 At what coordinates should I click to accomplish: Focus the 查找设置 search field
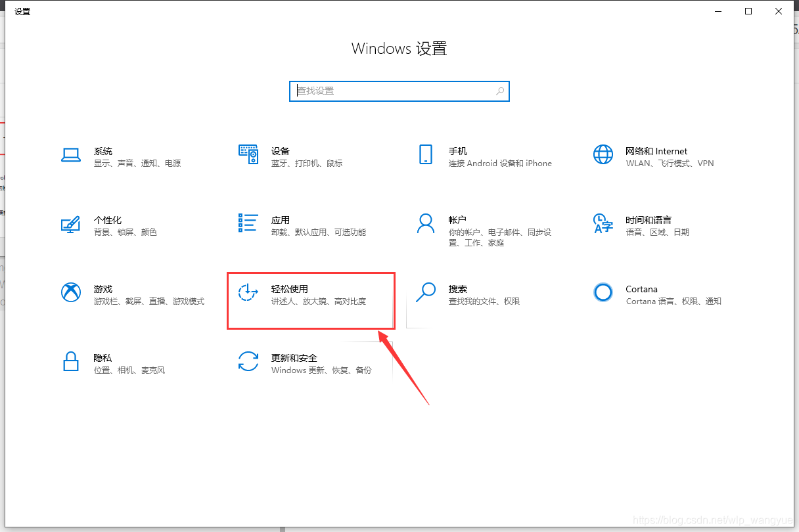point(399,91)
